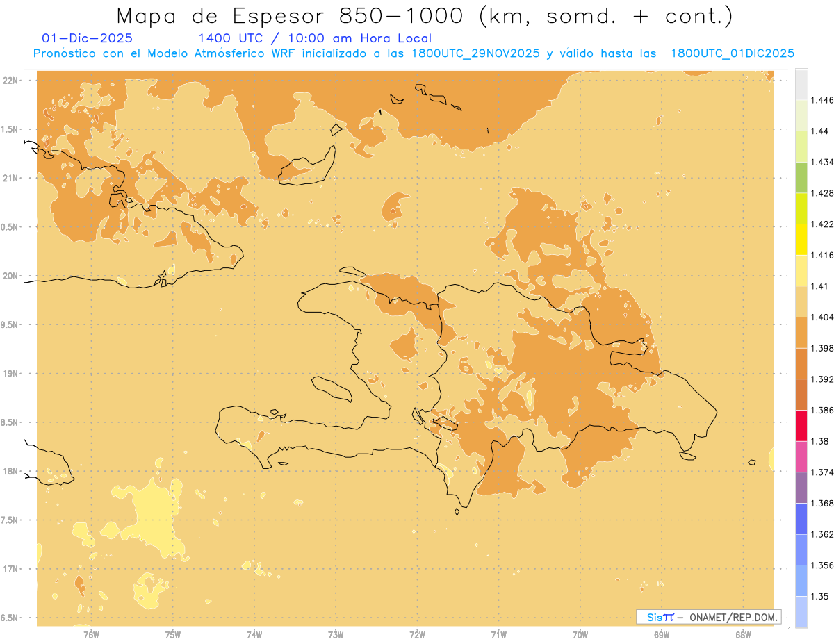Click the tan swatch between 1.404 and 1.41
This screenshot has width=834, height=644.
pyautogui.click(x=801, y=302)
